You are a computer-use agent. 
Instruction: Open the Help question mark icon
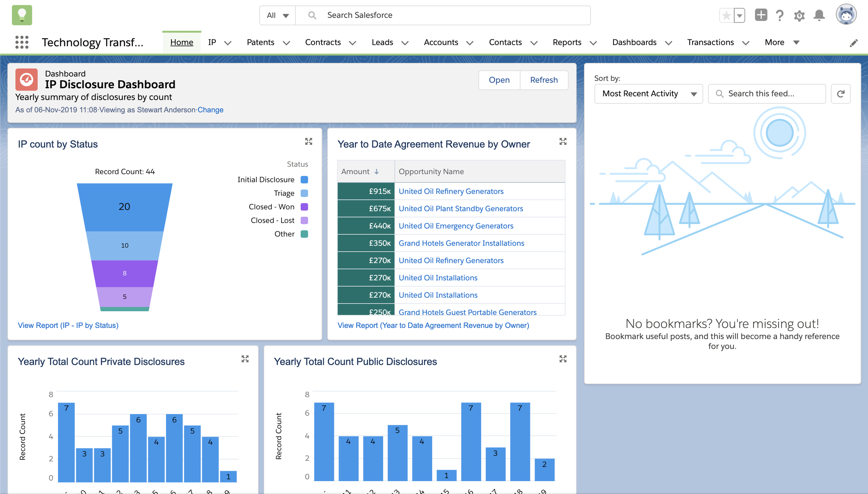tap(780, 15)
